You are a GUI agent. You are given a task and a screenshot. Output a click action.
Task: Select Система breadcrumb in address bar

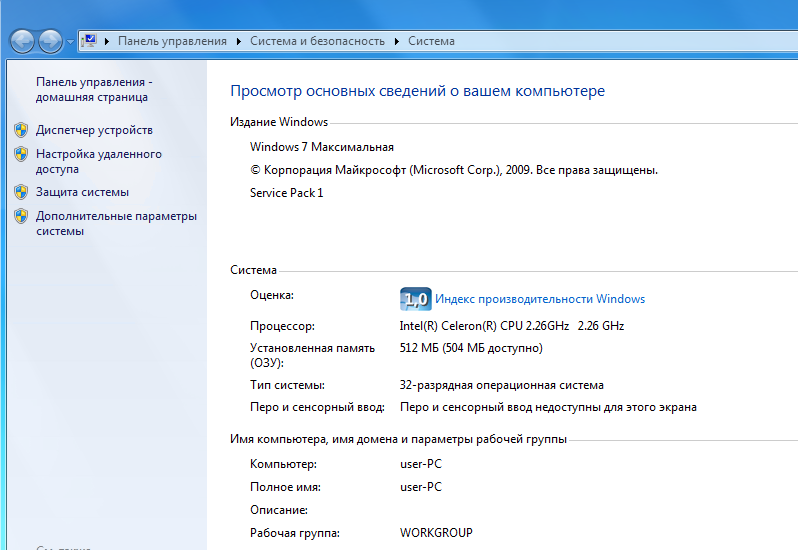tap(431, 41)
